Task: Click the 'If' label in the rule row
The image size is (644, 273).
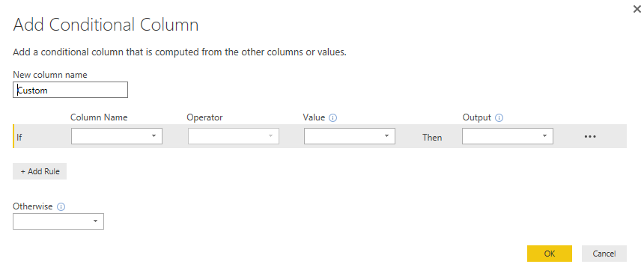Action: (x=19, y=137)
